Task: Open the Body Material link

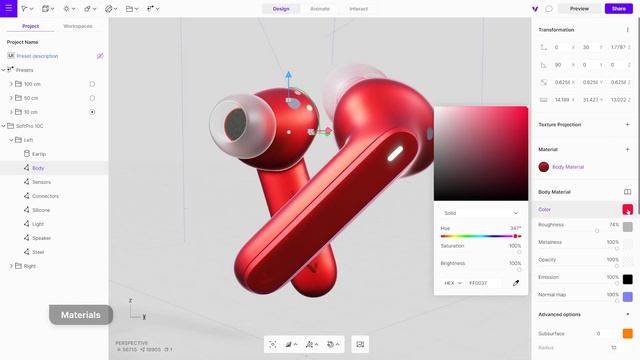Action: (568, 167)
